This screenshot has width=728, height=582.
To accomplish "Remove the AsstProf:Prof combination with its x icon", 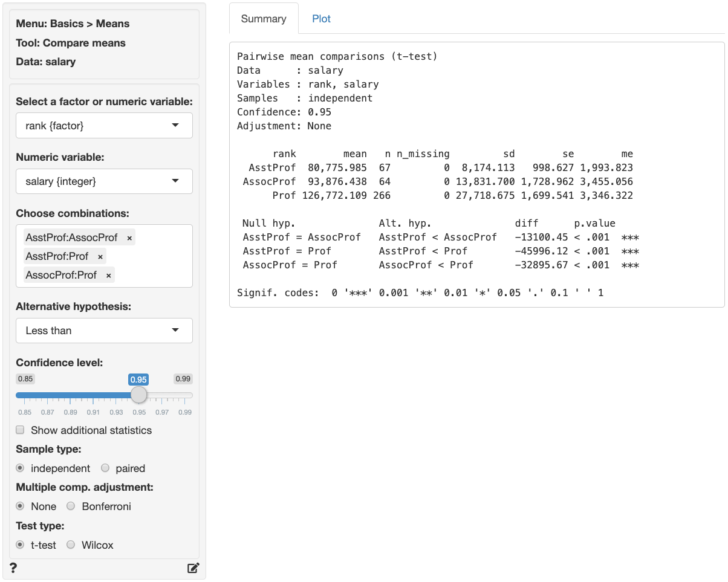I will [x=100, y=256].
